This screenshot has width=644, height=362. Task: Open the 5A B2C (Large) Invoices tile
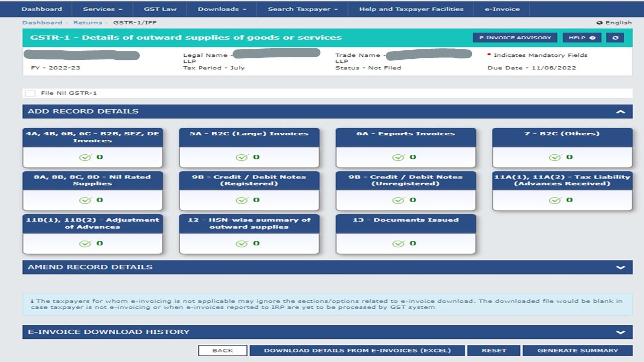point(249,148)
